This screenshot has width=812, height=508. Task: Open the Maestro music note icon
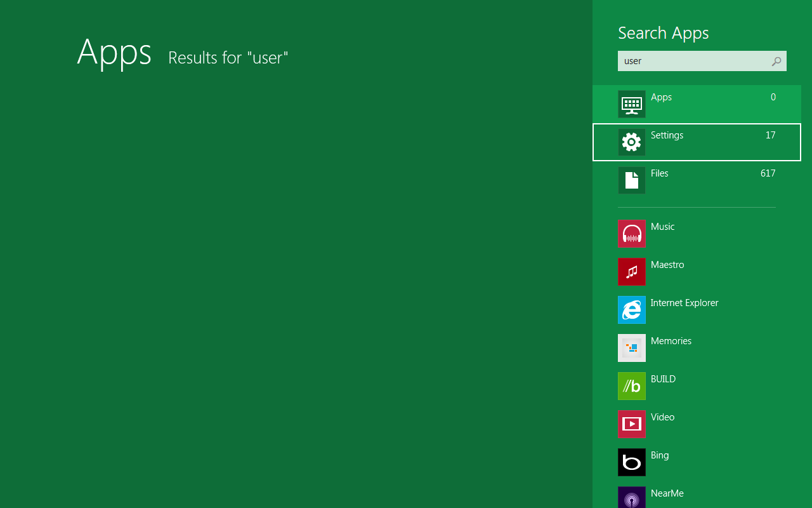632,272
